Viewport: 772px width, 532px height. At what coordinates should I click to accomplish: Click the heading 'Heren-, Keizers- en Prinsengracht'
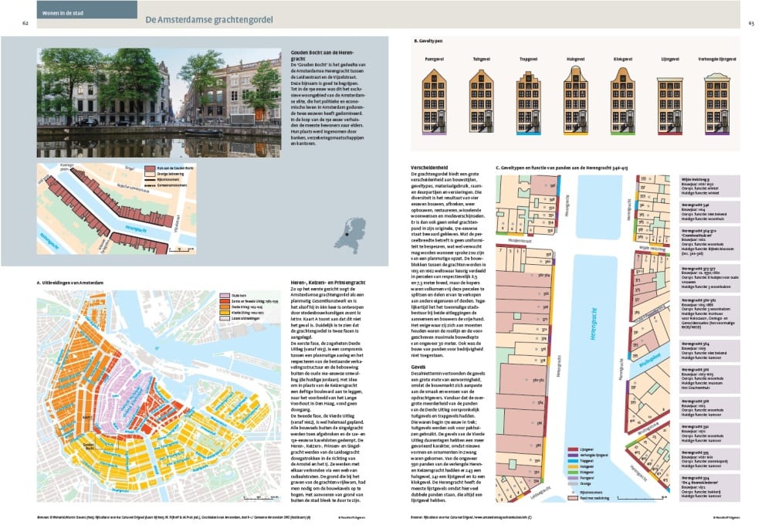[x=328, y=283]
